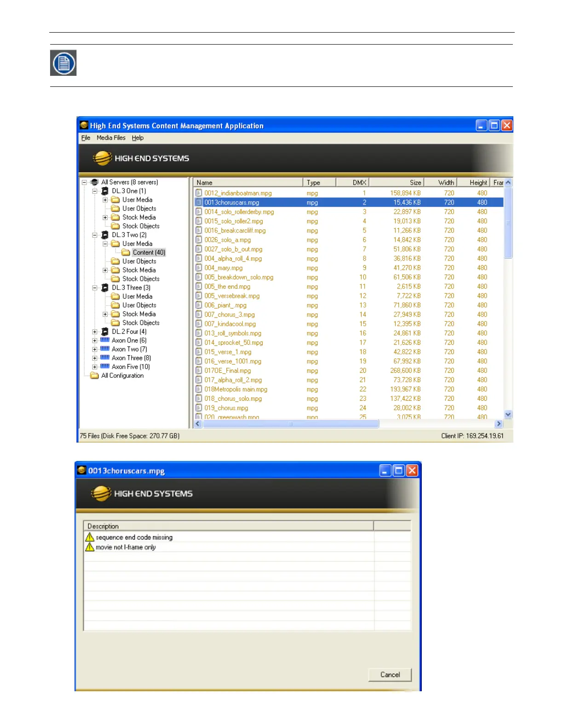563x728 pixels.
Task: Click the Axon One server icon
Action: click(x=105, y=340)
